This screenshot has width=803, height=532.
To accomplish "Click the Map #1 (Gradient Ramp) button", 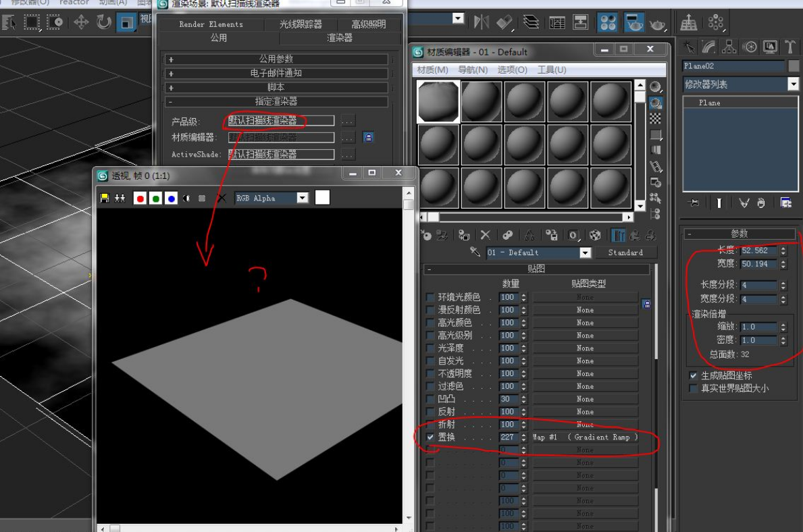I will 586,437.
